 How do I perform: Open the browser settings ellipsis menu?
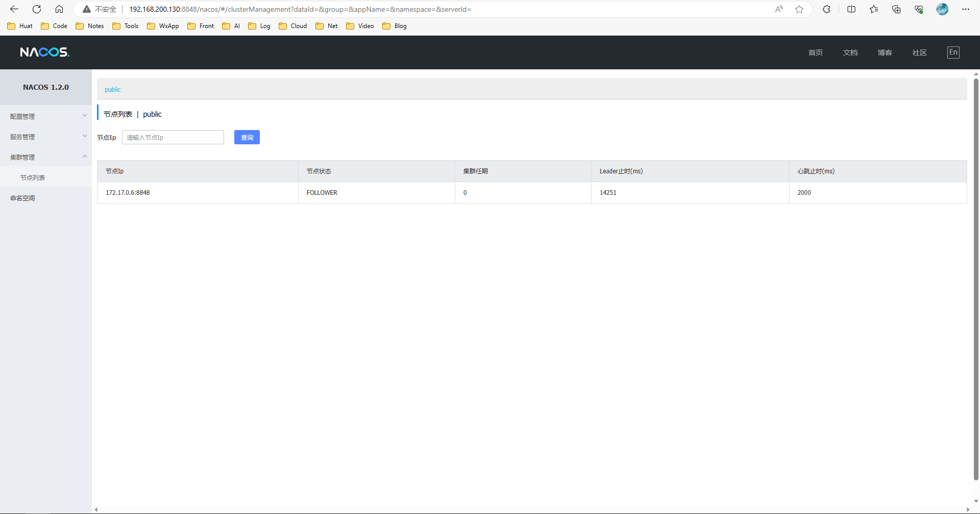(965, 9)
